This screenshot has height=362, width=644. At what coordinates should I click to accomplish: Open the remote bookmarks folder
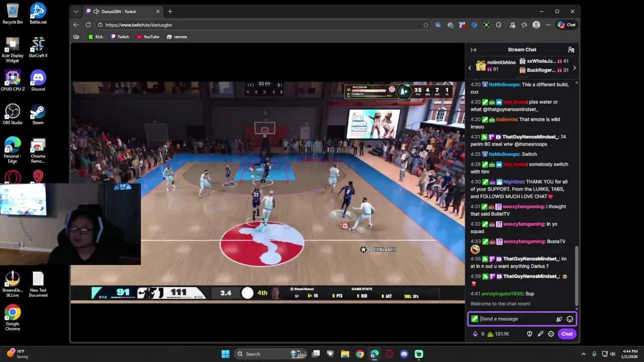pos(177,37)
